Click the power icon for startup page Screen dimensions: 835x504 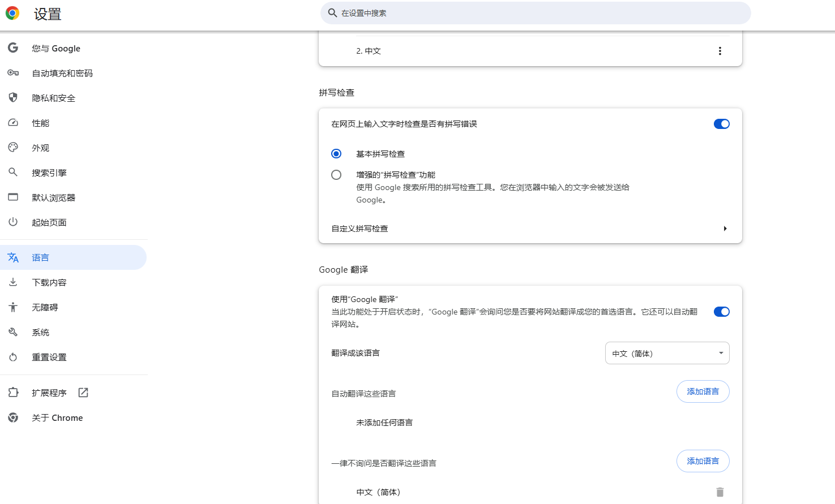13,222
